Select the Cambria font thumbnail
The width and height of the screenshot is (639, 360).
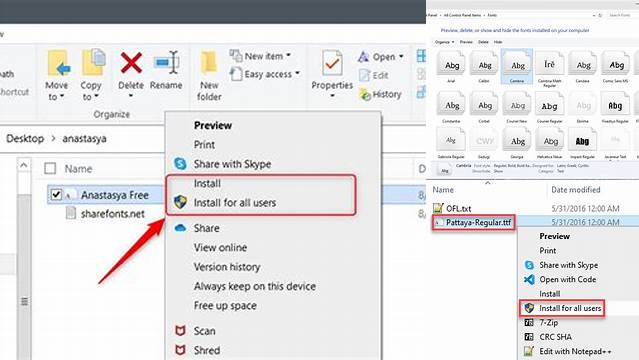pyautogui.click(x=517, y=66)
